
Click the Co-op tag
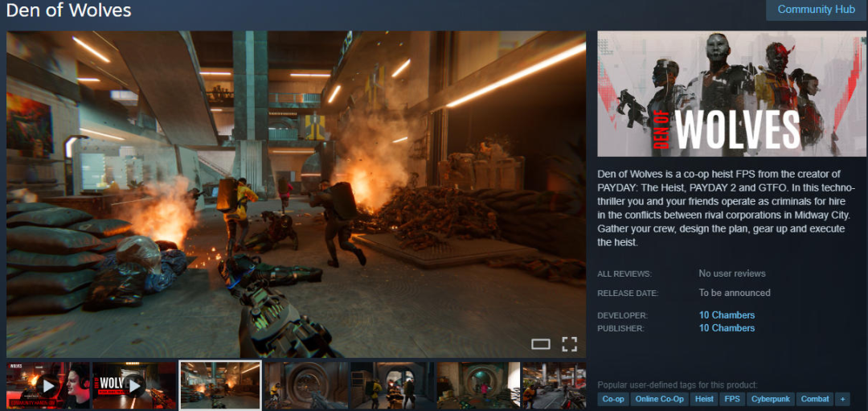point(613,399)
